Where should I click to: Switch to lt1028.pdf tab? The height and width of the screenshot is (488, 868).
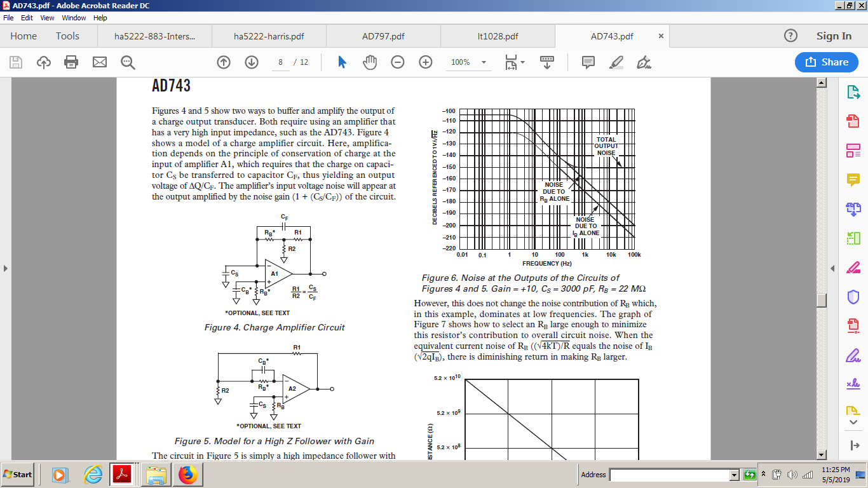pyautogui.click(x=498, y=36)
